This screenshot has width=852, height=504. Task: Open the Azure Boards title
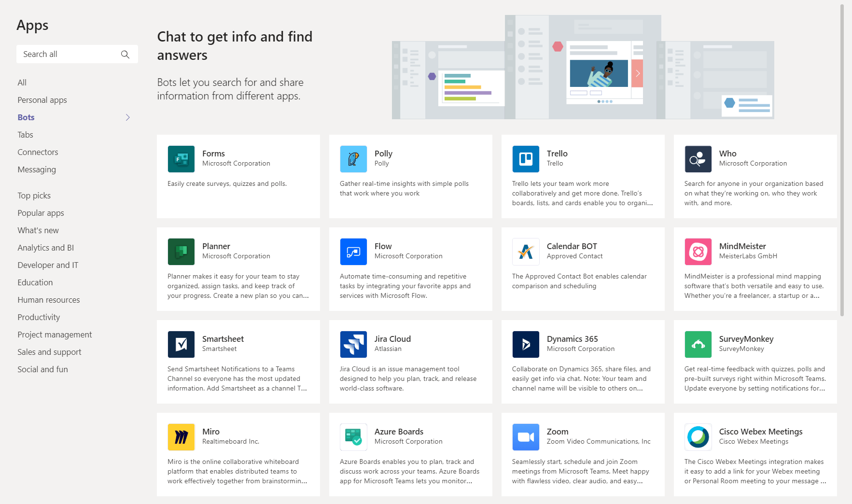(399, 432)
